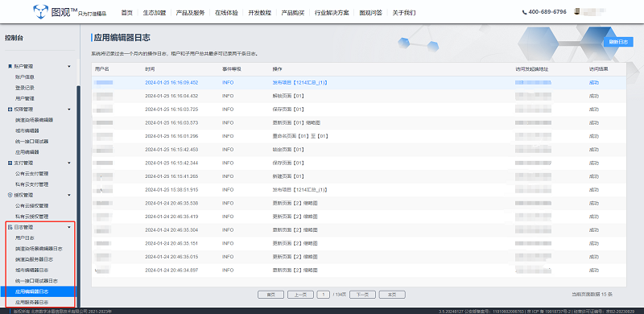Collapse the 日志管理 section arrow

click(x=69, y=227)
